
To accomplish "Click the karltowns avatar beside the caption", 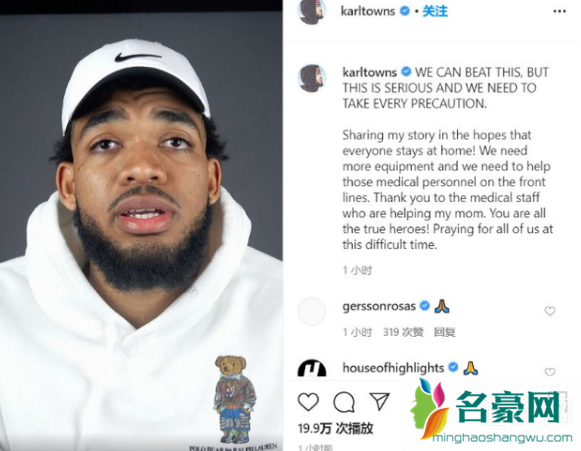I will [312, 78].
